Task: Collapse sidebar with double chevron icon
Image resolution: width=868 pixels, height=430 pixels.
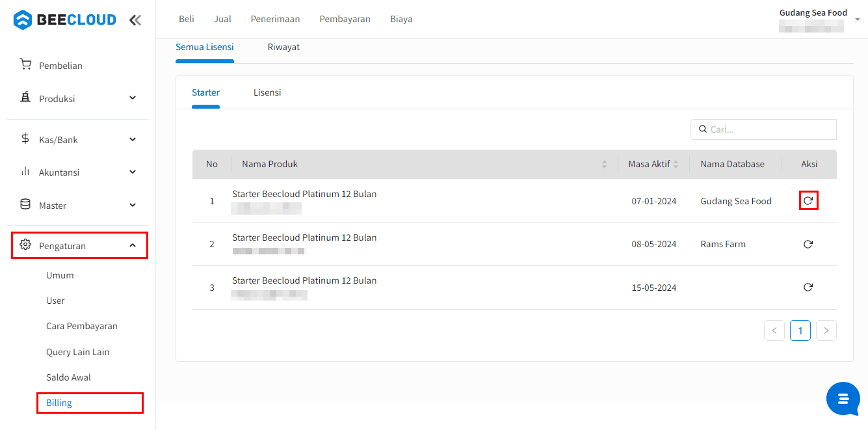Action: coord(135,20)
